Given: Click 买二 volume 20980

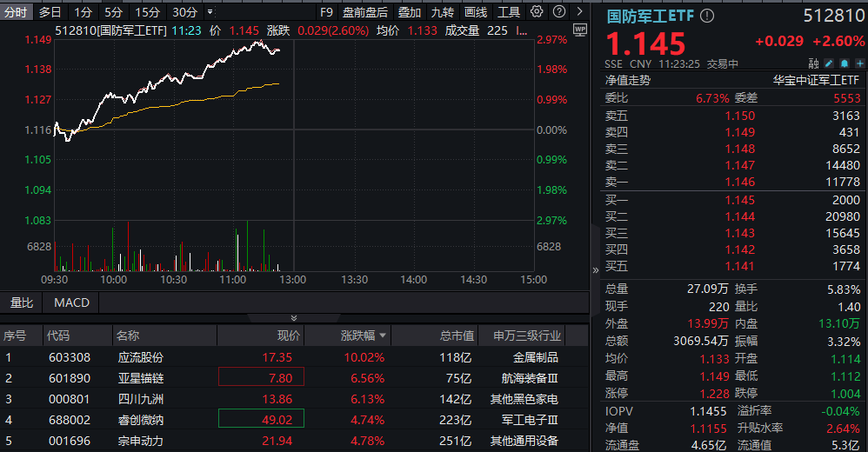Looking at the screenshot, I should pyautogui.click(x=843, y=216).
